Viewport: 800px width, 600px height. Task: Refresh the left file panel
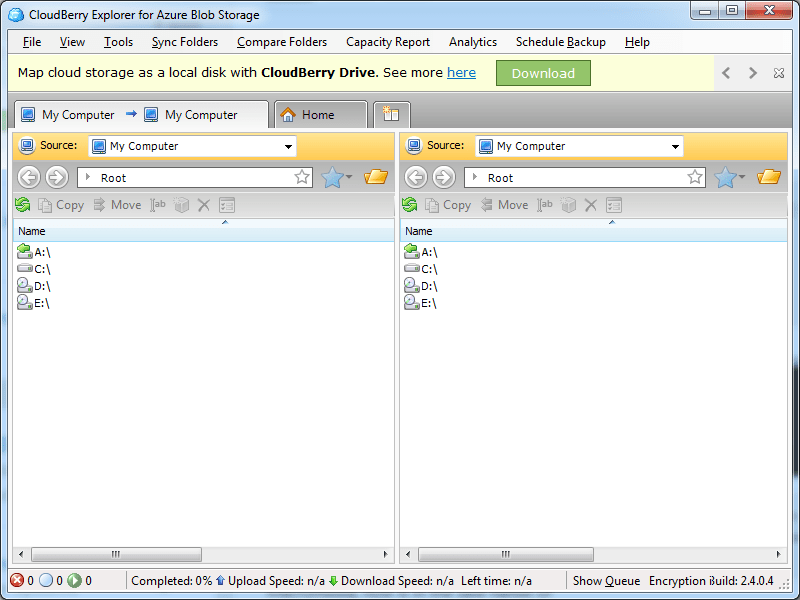pos(22,204)
